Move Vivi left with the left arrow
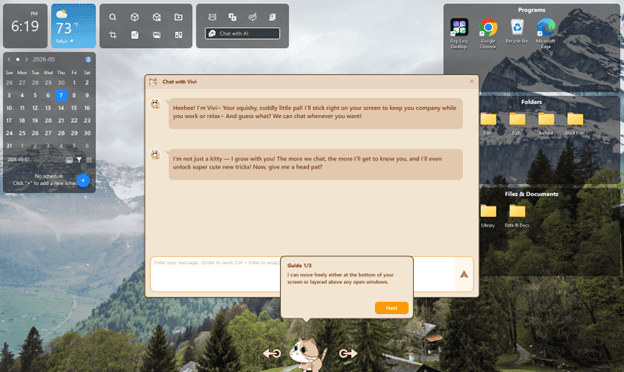Image resolution: width=624 pixels, height=372 pixels. click(272, 353)
